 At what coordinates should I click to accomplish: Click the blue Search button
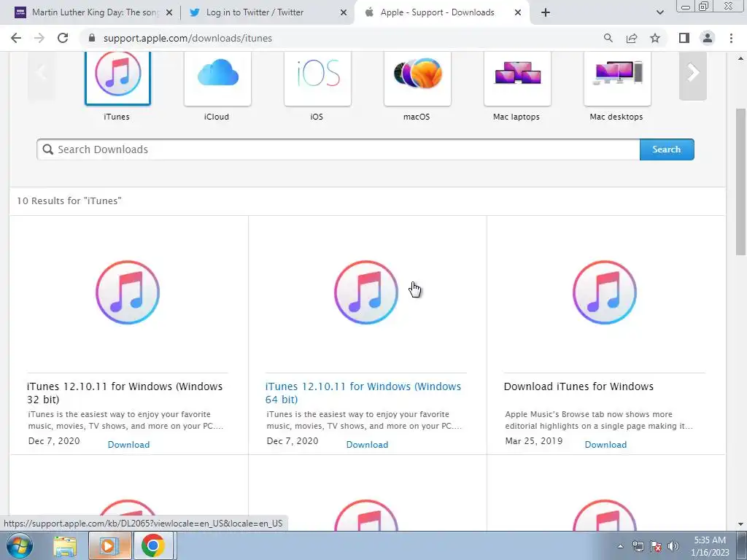coord(667,149)
